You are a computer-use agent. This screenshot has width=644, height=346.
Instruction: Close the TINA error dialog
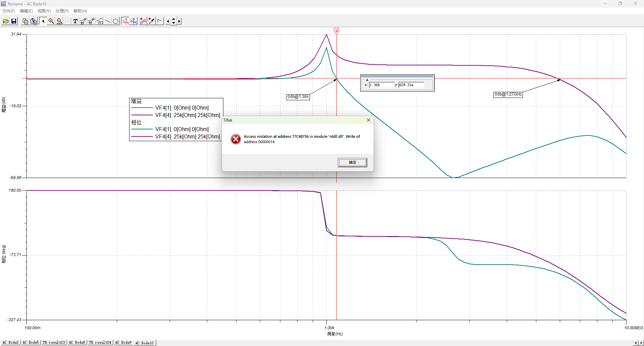point(369,120)
